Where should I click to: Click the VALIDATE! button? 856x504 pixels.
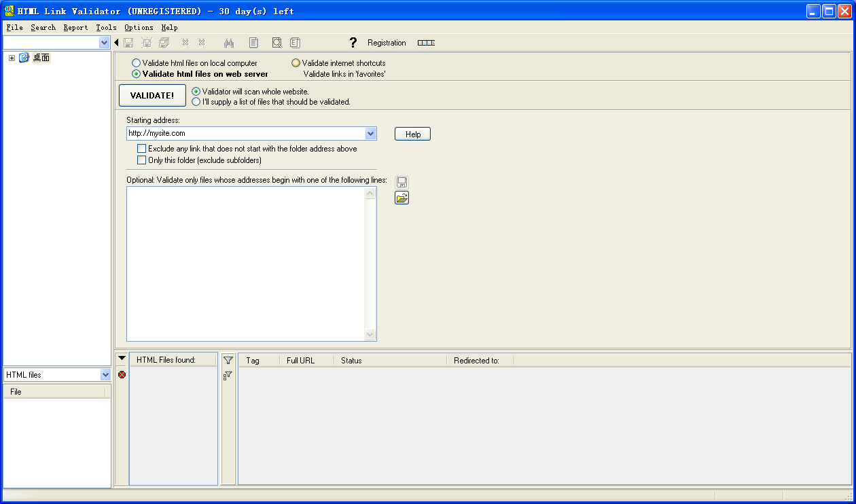click(x=152, y=96)
